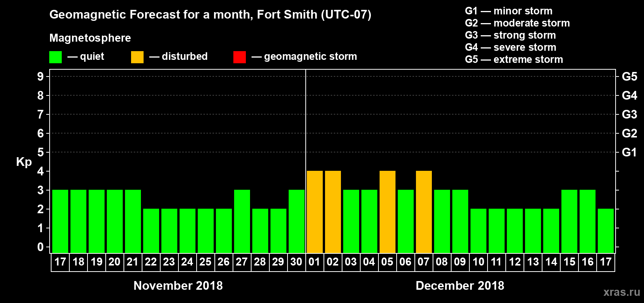The width and height of the screenshot is (644, 303).
Task: Click the red geomagnetic storm legend swatch
Action: click(x=240, y=57)
